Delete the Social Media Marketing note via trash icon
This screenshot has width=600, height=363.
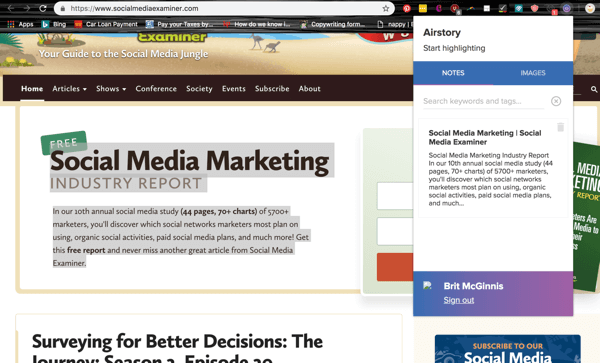pos(561,127)
